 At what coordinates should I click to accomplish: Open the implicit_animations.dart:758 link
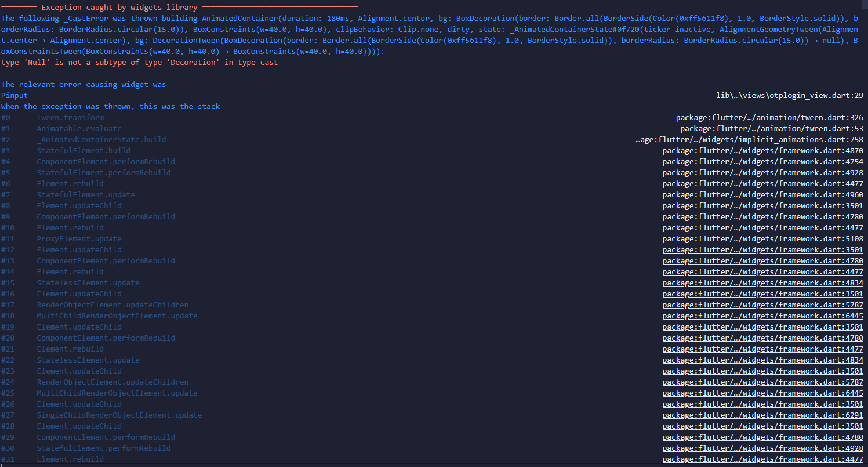pos(750,140)
